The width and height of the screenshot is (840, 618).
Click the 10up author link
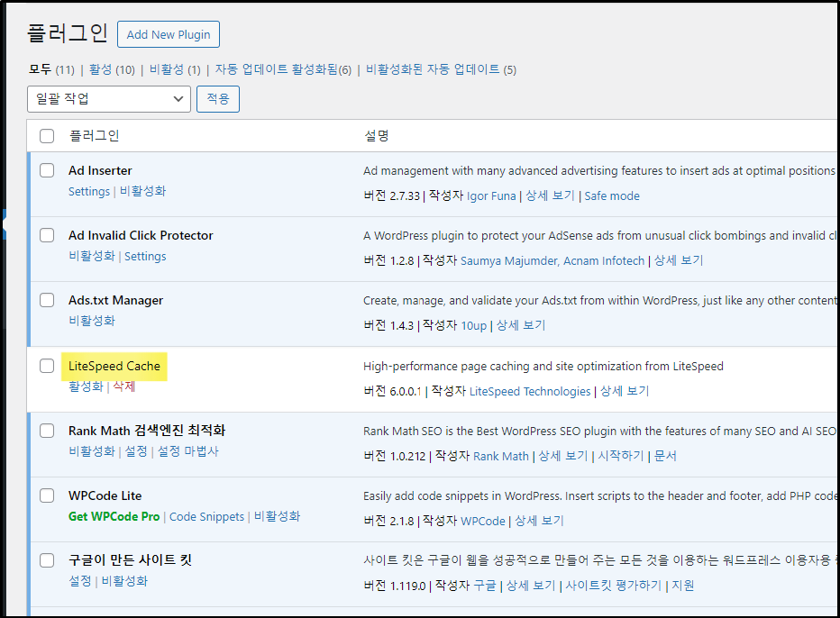[473, 325]
